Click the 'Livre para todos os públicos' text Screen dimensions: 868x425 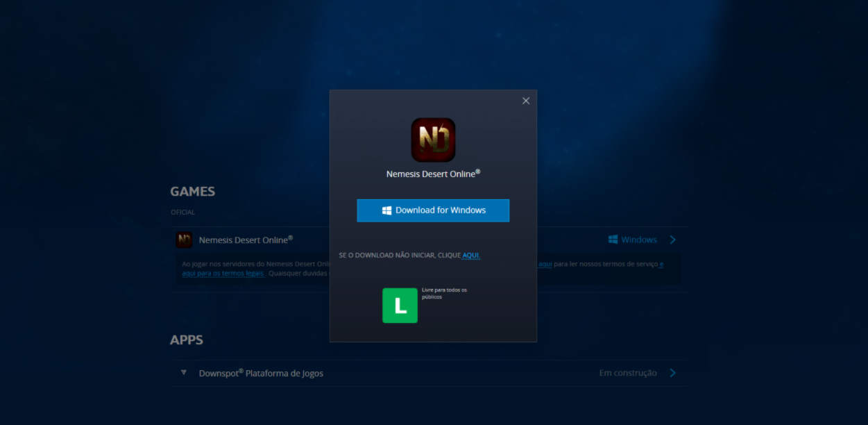444,293
